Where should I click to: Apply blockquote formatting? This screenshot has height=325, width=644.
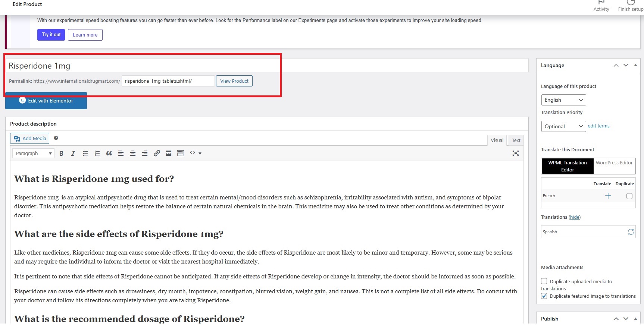109,153
